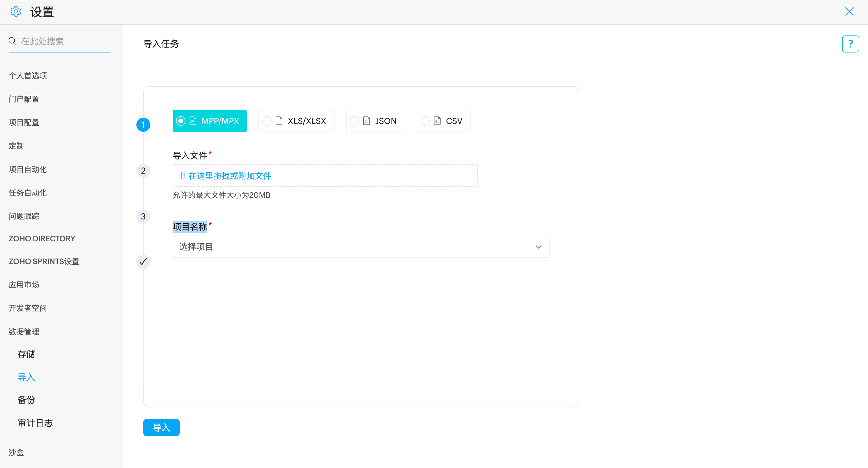Click the search magnifier icon
Viewport: 868px width, 468px height.
12,41
